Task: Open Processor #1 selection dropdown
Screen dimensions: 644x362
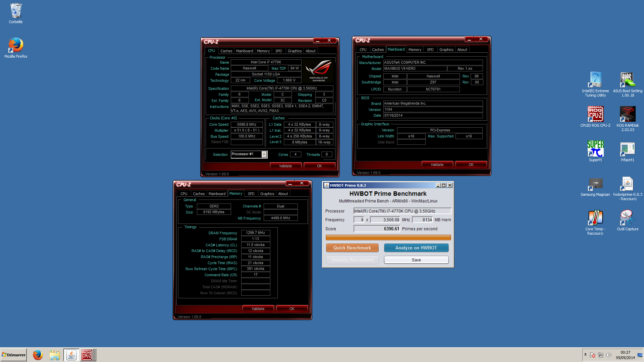Action: 264,155
